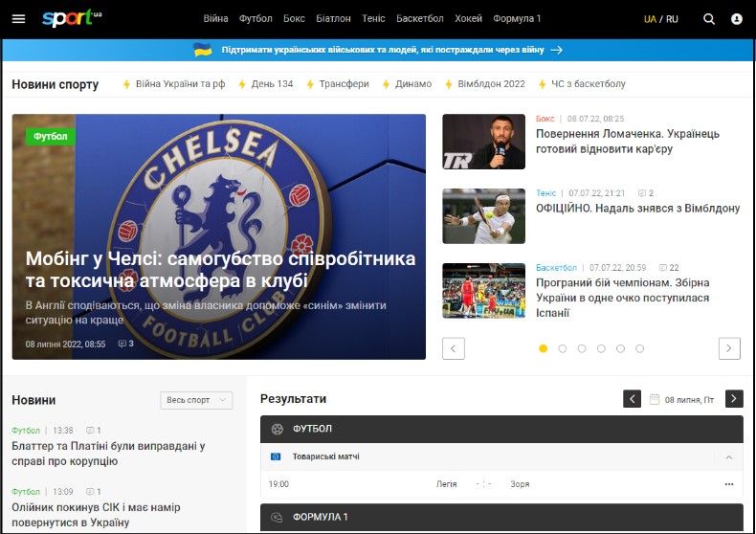The width and height of the screenshot is (756, 534).
Task: Open the Хокей menu item
Action: [468, 19]
